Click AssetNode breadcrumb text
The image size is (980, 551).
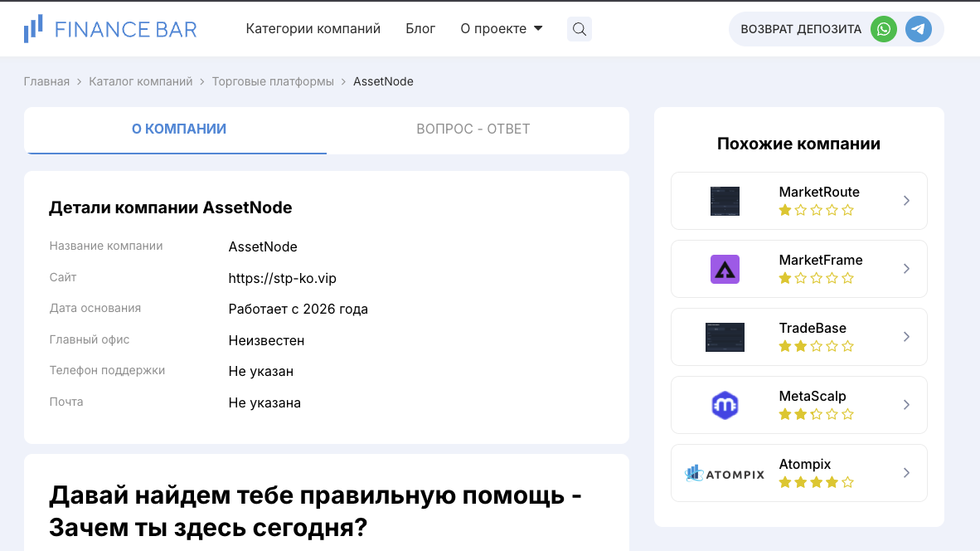(383, 81)
